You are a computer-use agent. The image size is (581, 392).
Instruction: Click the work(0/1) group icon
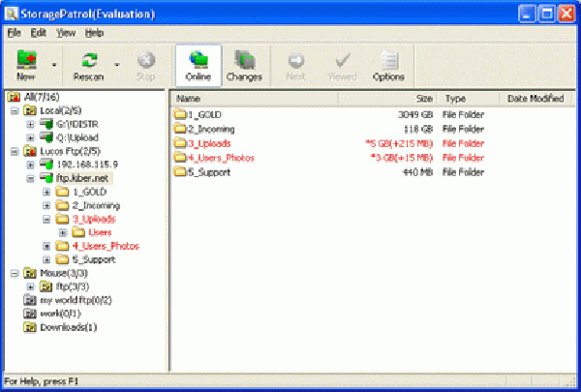30,314
